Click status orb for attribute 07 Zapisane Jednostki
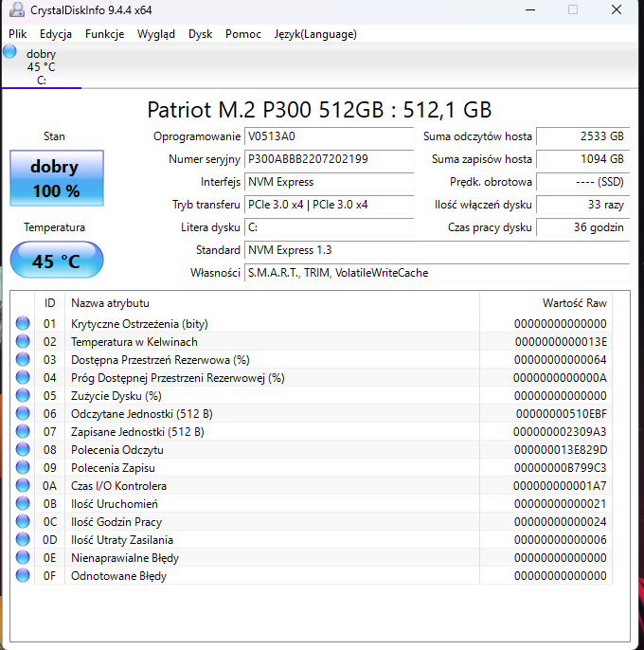The image size is (644, 650). point(23,431)
